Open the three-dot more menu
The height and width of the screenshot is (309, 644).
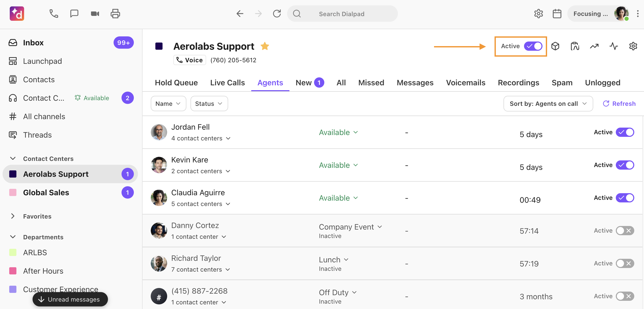pos(638,14)
